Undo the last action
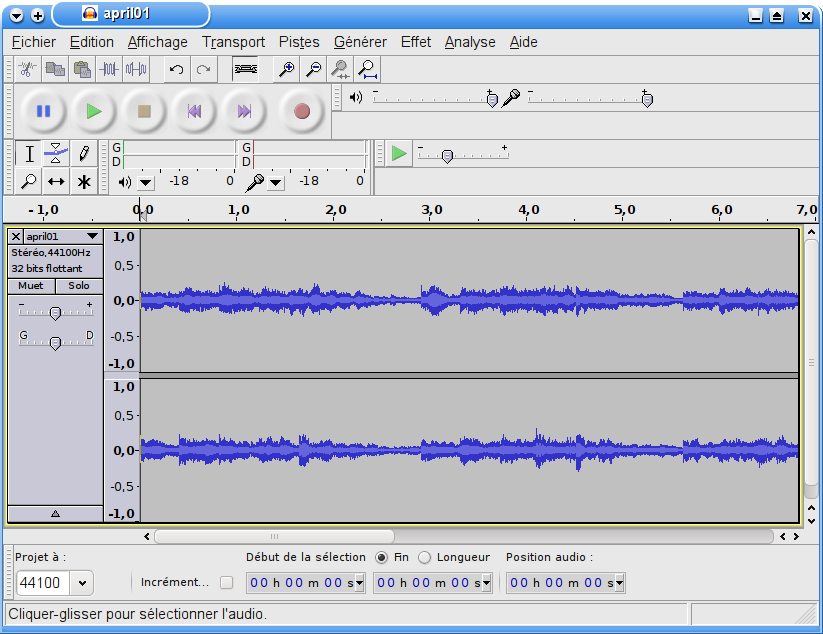Image resolution: width=823 pixels, height=634 pixels. (x=176, y=69)
